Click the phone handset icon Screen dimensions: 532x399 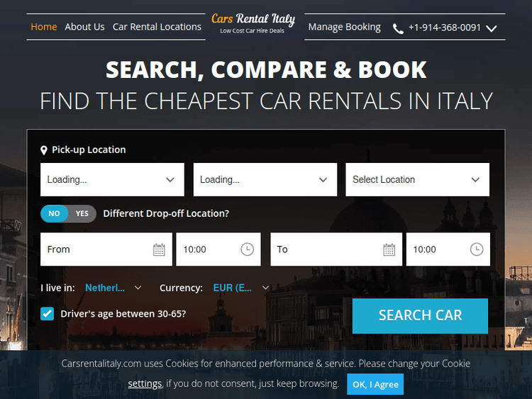(x=398, y=29)
